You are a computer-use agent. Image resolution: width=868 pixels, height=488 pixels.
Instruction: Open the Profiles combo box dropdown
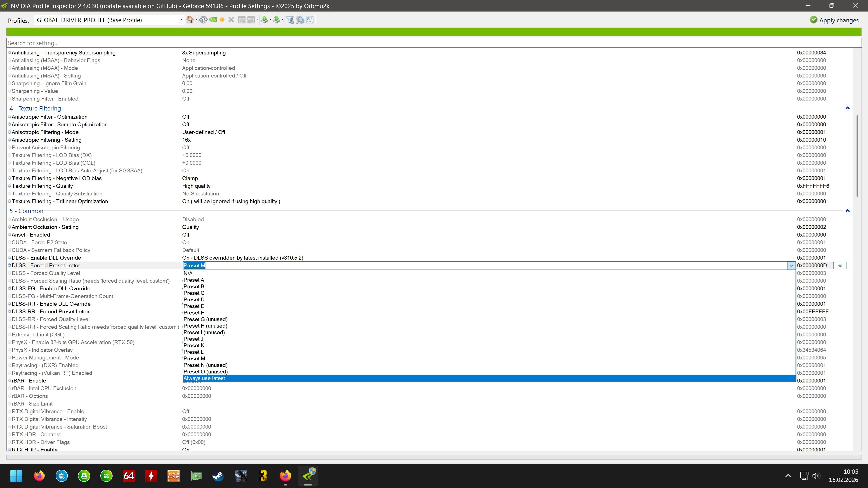(x=181, y=20)
